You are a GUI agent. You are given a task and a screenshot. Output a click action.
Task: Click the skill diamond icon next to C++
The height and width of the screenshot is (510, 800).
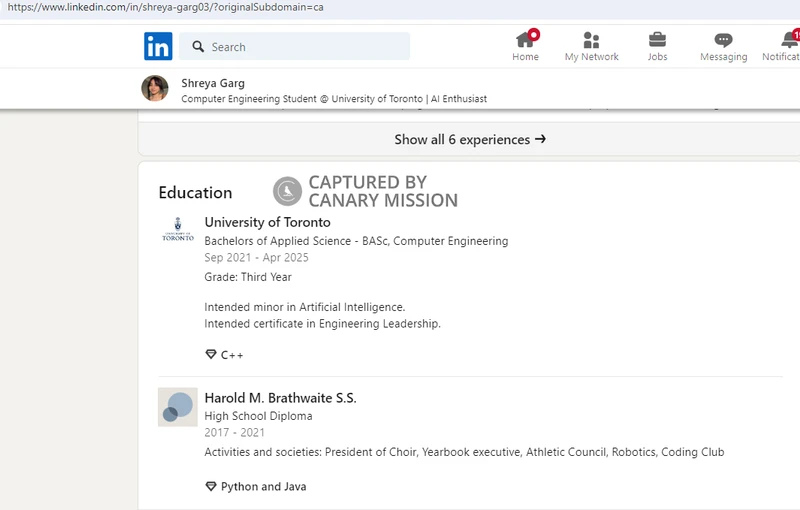211,354
